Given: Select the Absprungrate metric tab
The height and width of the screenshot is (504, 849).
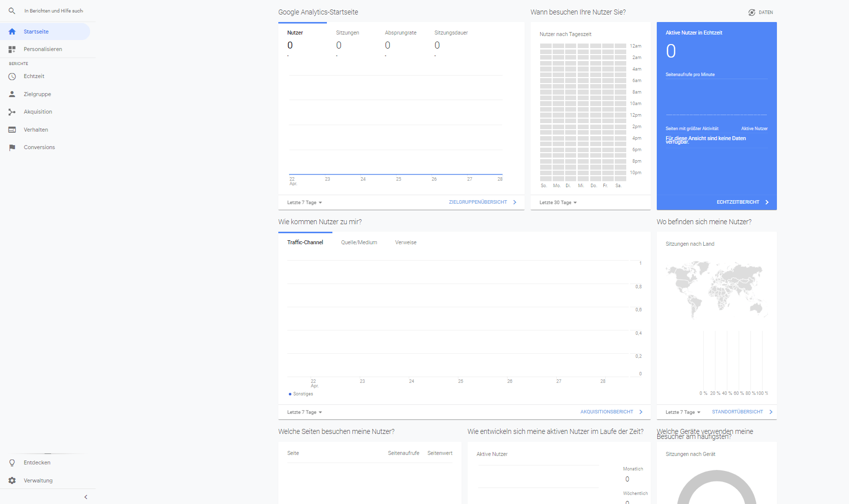Looking at the screenshot, I should [x=400, y=41].
